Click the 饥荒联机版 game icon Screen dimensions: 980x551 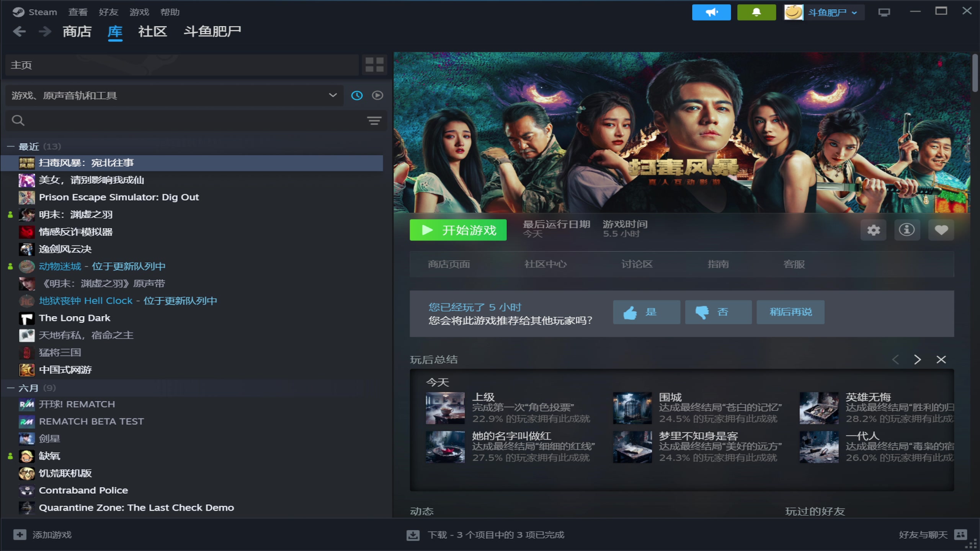[x=27, y=473]
